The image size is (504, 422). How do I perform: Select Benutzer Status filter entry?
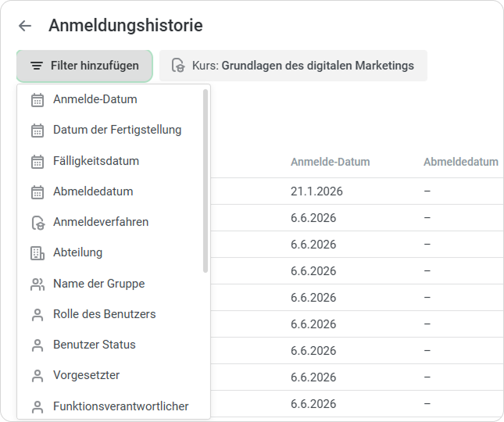coord(111,345)
